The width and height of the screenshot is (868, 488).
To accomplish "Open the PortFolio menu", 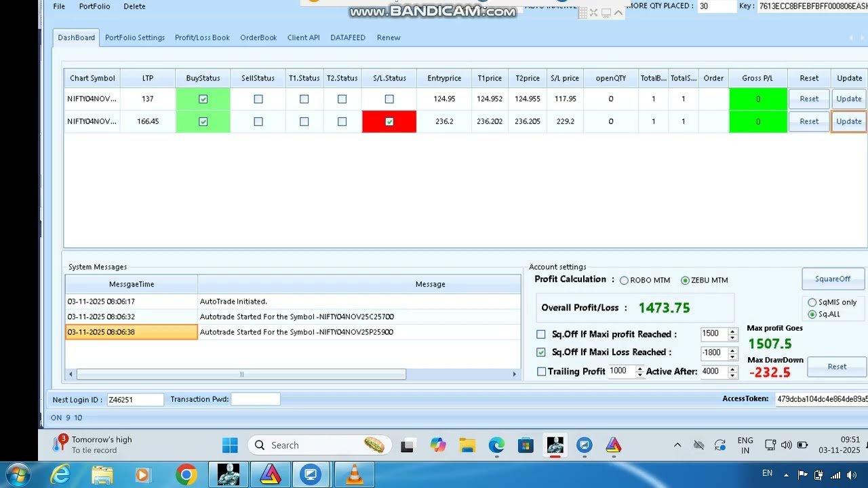I will [x=94, y=6].
